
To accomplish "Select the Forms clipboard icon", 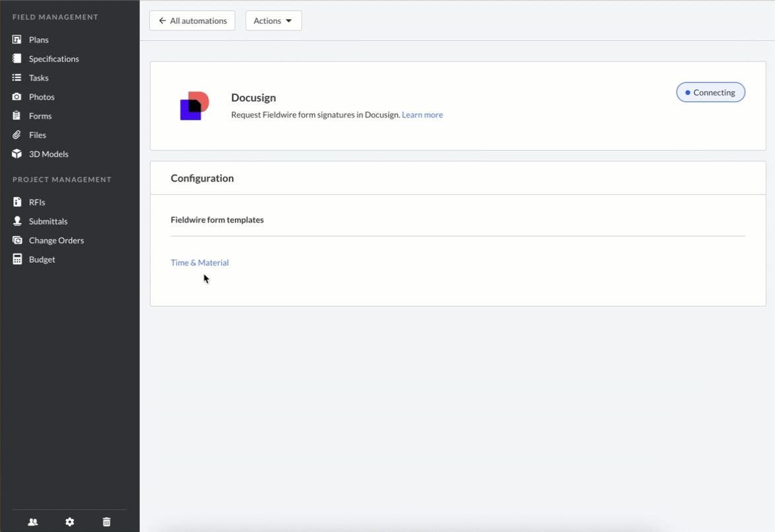I will pos(17,116).
